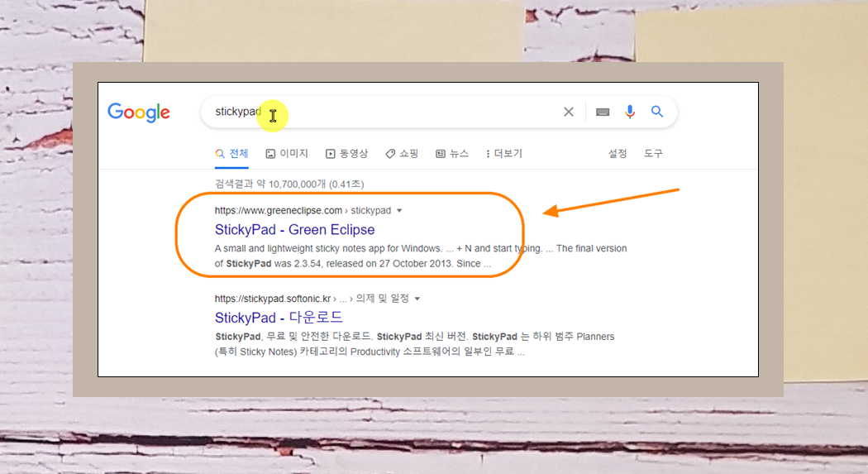Click the Green Eclipse description snippet
Screen dimensions: 868x474
(421, 256)
